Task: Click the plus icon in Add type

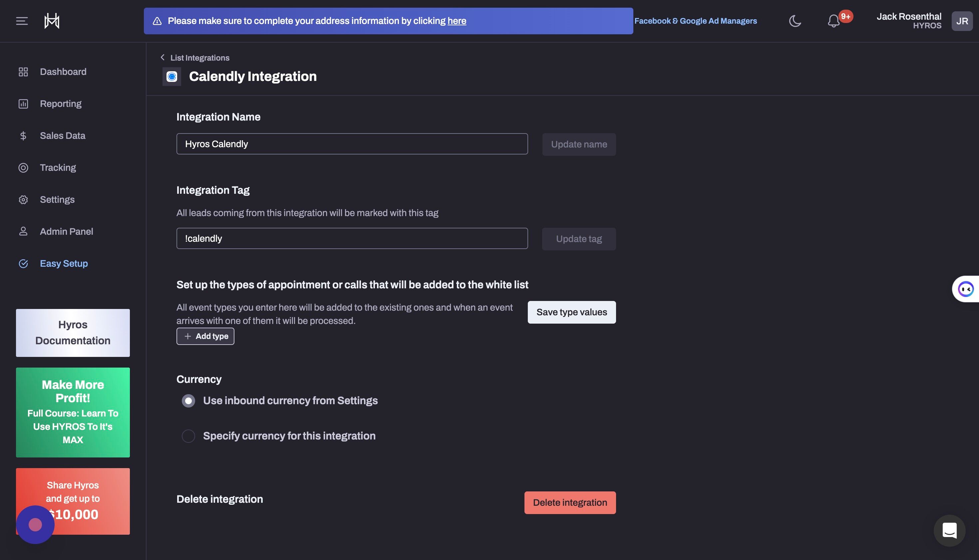Action: click(188, 337)
